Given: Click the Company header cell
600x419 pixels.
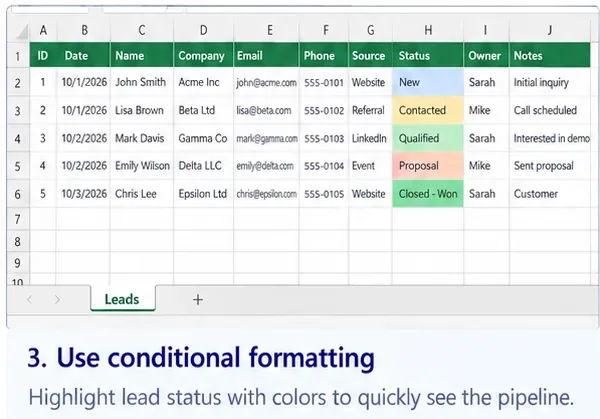Looking at the screenshot, I should pyautogui.click(x=204, y=55).
